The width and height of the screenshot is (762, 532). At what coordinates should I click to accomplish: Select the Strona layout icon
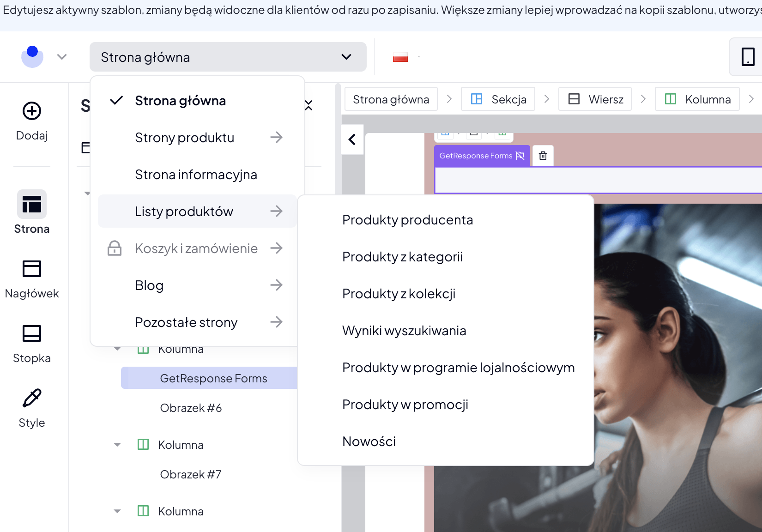point(32,204)
